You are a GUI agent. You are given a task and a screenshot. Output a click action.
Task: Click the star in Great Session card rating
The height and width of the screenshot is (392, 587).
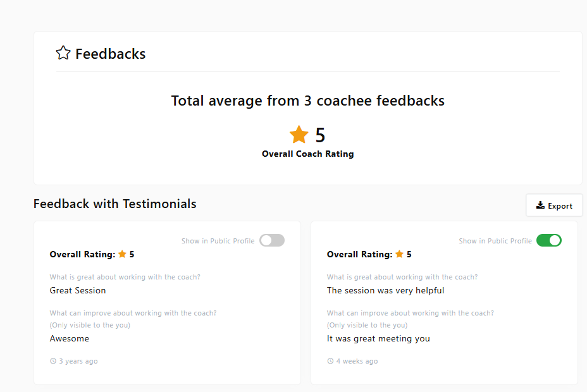click(x=122, y=254)
